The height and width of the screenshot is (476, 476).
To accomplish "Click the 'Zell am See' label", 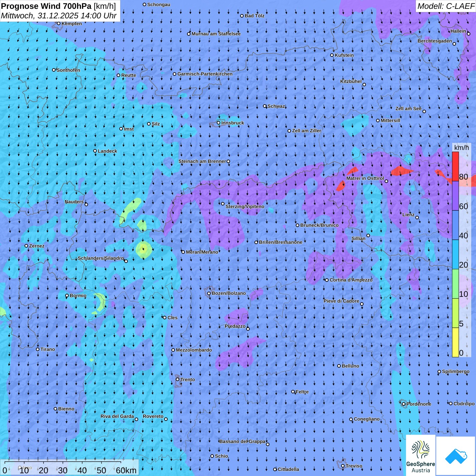I will (408, 108).
